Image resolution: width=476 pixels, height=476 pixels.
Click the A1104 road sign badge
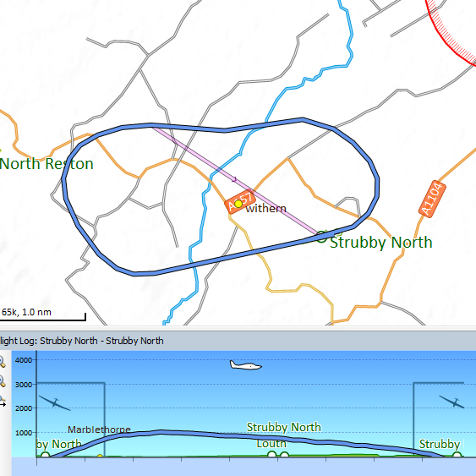[432, 199]
